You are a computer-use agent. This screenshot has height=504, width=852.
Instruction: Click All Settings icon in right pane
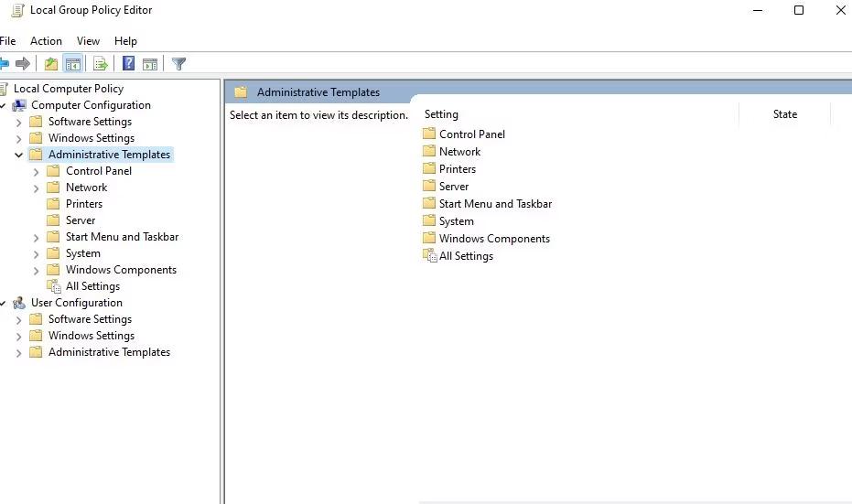click(x=429, y=255)
